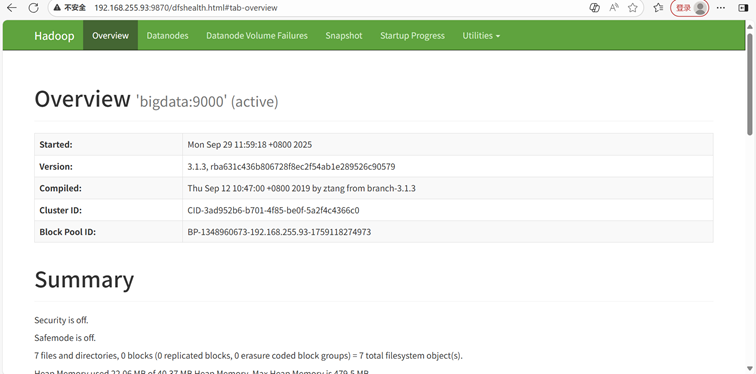Expand the Utilities dropdown menu
The height and width of the screenshot is (374, 756).
tap(481, 36)
